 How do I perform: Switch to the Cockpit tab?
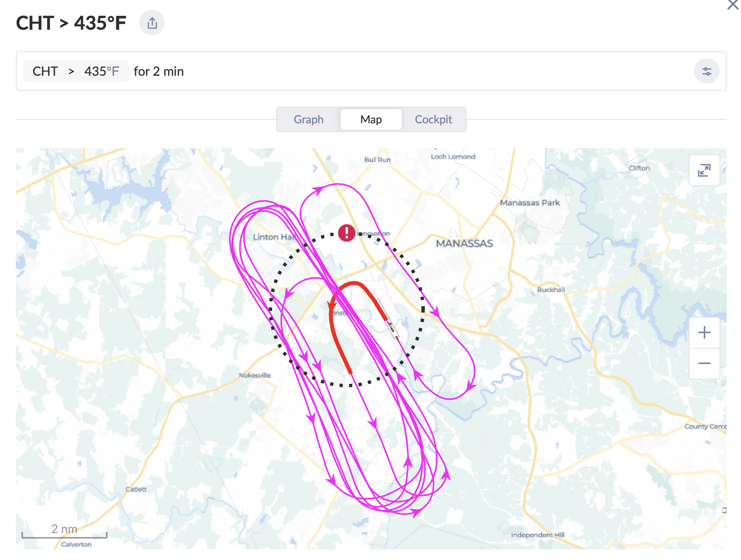[x=433, y=119]
